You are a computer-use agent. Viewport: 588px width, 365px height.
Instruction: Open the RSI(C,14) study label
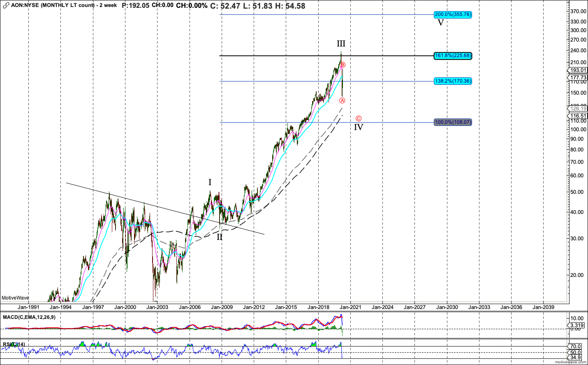[14, 344]
